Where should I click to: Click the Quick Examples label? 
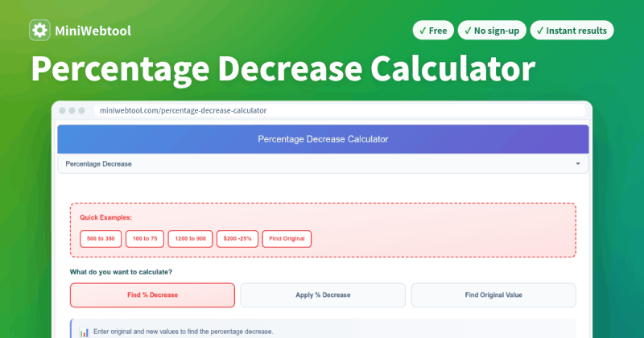pos(106,217)
